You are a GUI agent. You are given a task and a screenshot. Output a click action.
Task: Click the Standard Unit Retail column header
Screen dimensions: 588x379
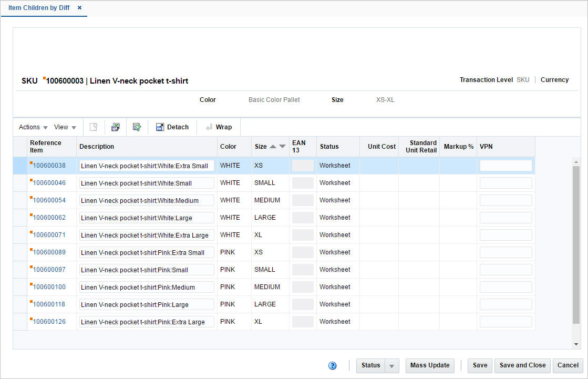[419, 147]
